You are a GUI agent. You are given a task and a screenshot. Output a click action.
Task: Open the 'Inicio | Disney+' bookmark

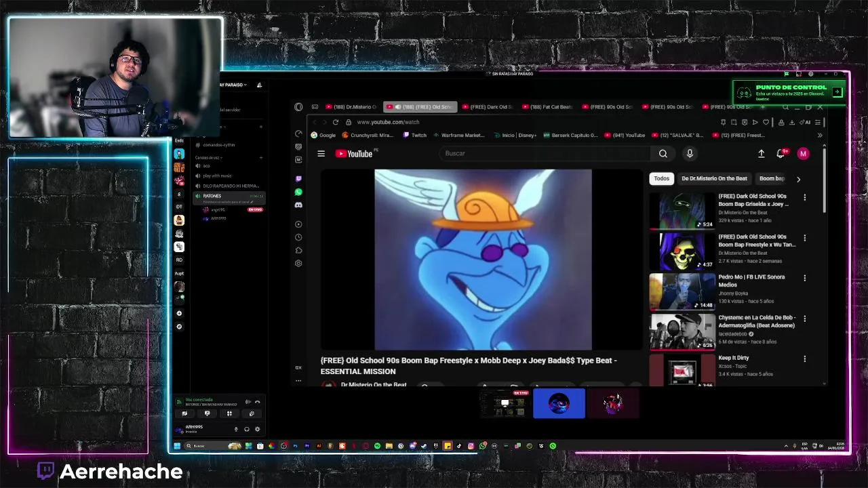[514, 135]
